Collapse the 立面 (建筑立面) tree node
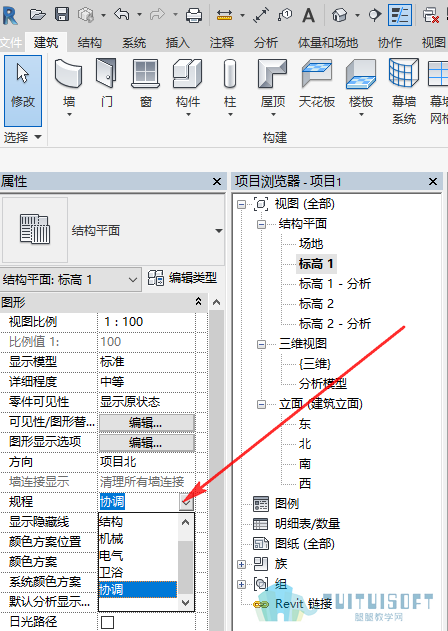The image size is (448, 631). click(x=261, y=404)
